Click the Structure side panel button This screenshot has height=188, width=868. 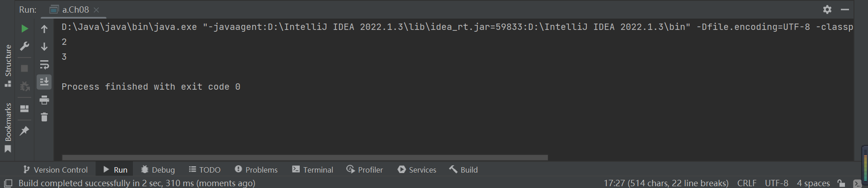click(x=8, y=65)
